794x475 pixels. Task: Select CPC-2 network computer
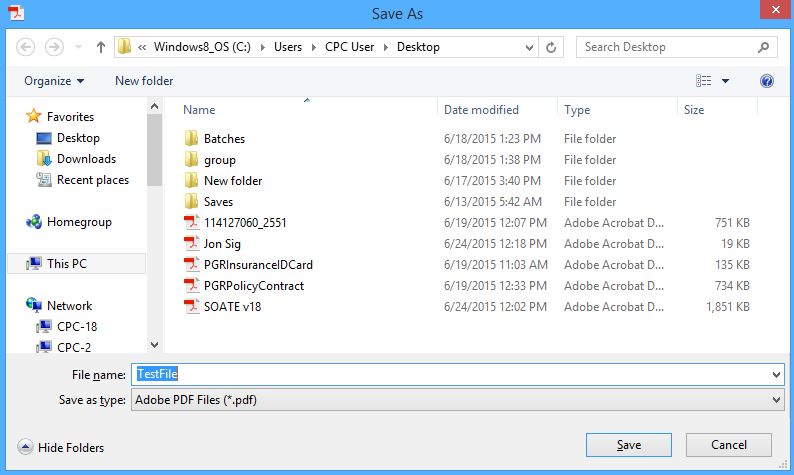(x=74, y=347)
